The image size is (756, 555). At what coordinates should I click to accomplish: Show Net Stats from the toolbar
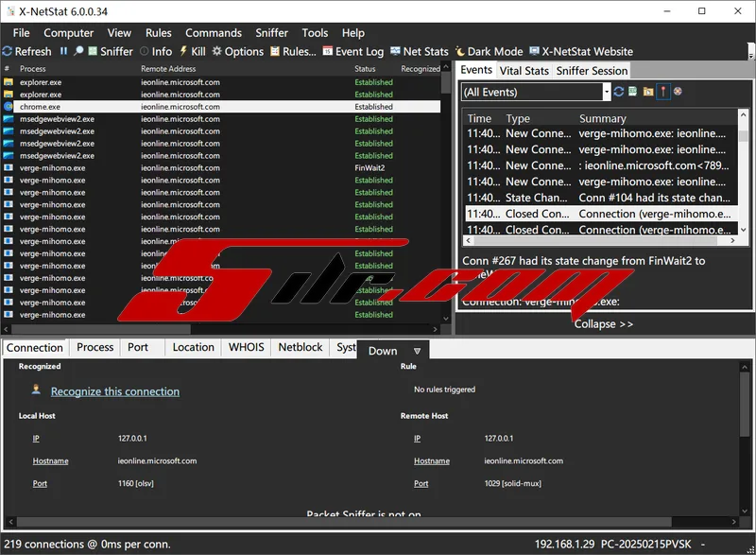pyautogui.click(x=419, y=52)
